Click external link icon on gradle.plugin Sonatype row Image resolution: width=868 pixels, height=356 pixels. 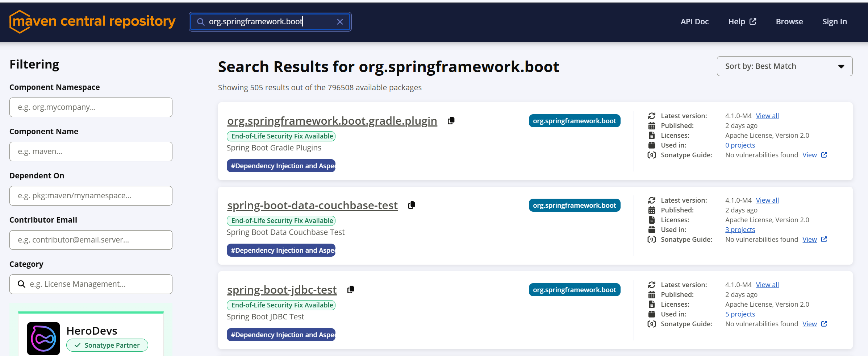824,155
